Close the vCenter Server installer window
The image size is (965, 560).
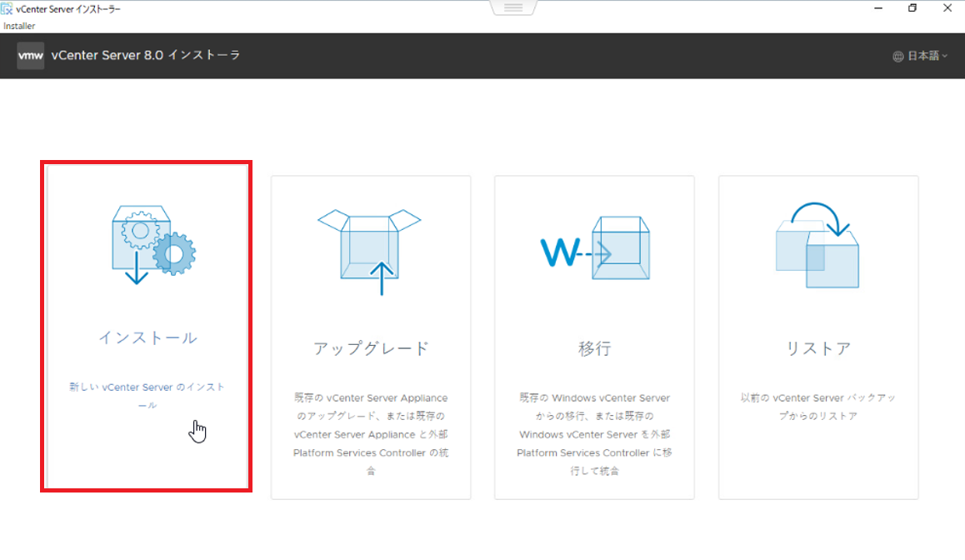(947, 8)
